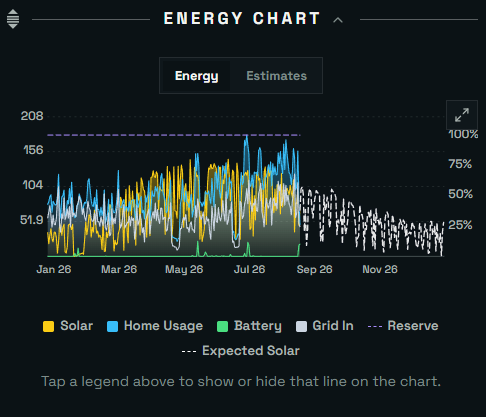
Task: Click the Mar 26 axis label
Action: click(119, 269)
